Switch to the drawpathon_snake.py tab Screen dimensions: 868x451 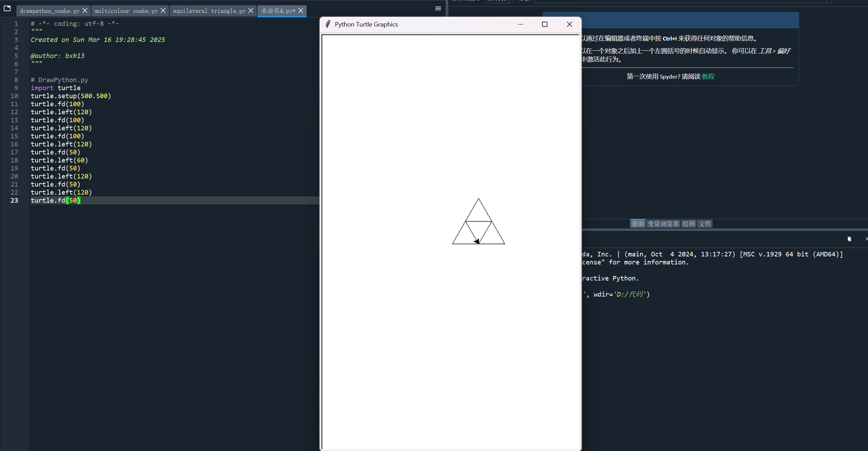point(50,11)
